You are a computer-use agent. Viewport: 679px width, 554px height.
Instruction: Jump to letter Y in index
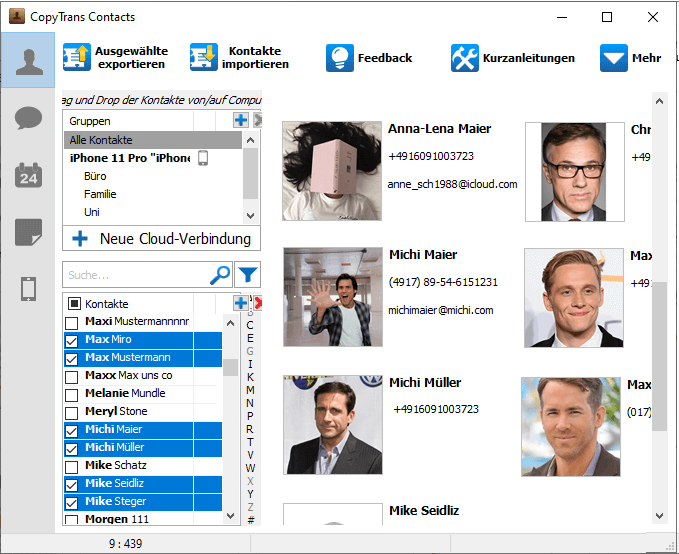(250, 494)
